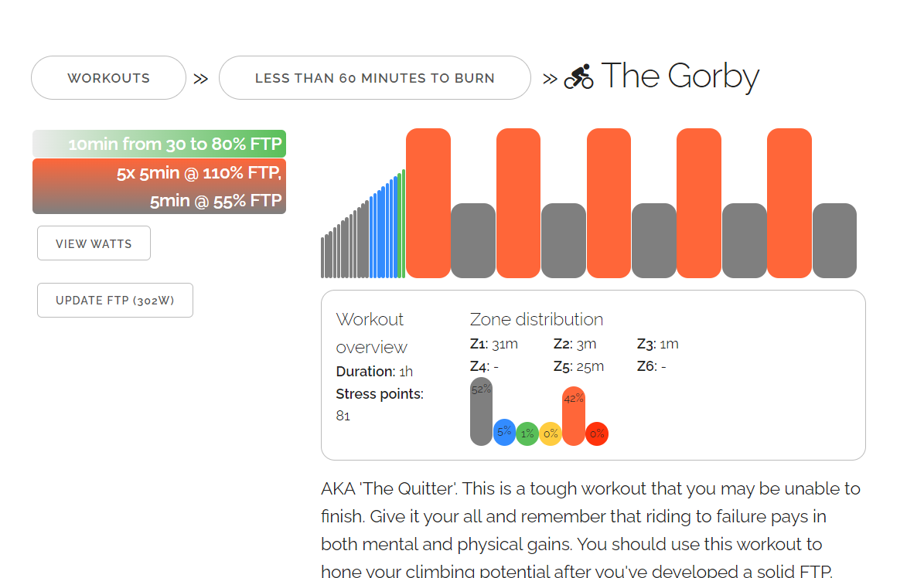Click the first gray recovery bar
Viewport: 924px width, 578px height.
tap(473, 240)
